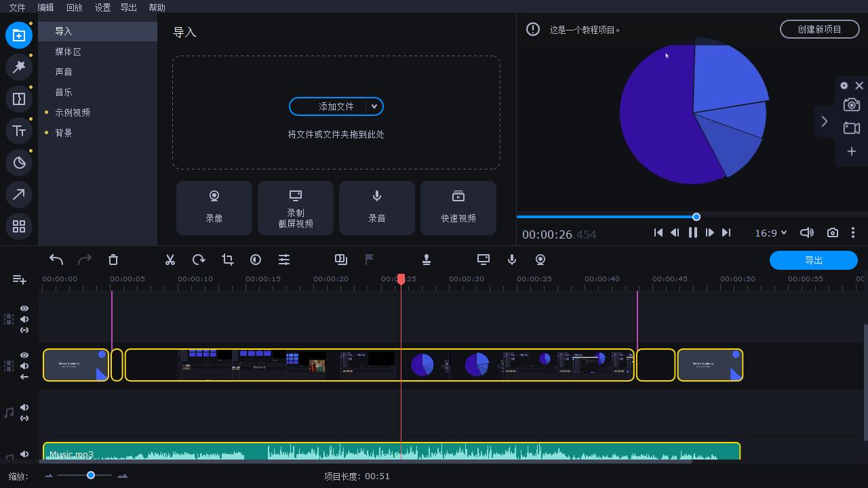Delete selected clip with trash icon
868x488 pixels.
click(113, 260)
